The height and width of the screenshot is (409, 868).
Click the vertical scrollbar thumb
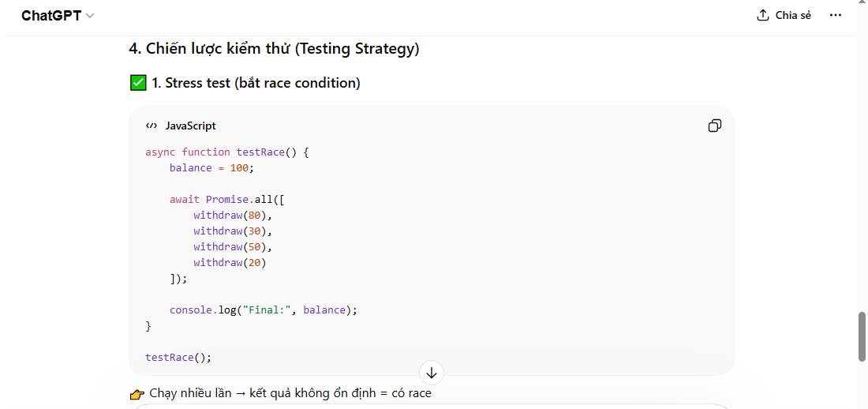(x=862, y=336)
